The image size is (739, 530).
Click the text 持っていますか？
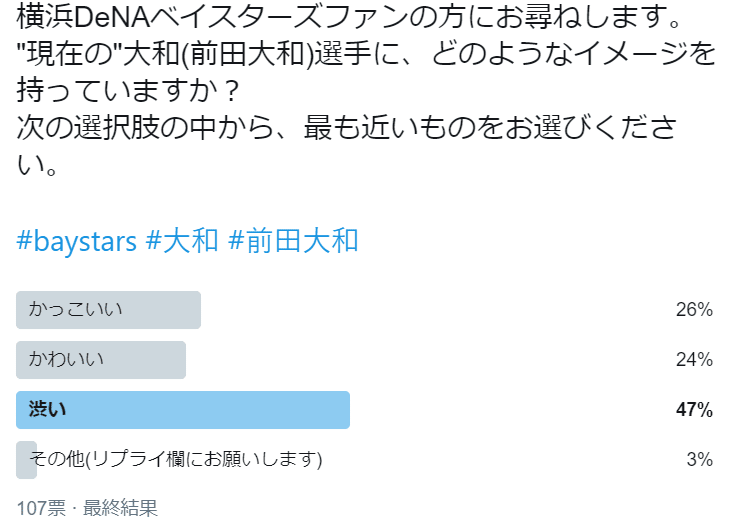128,90
